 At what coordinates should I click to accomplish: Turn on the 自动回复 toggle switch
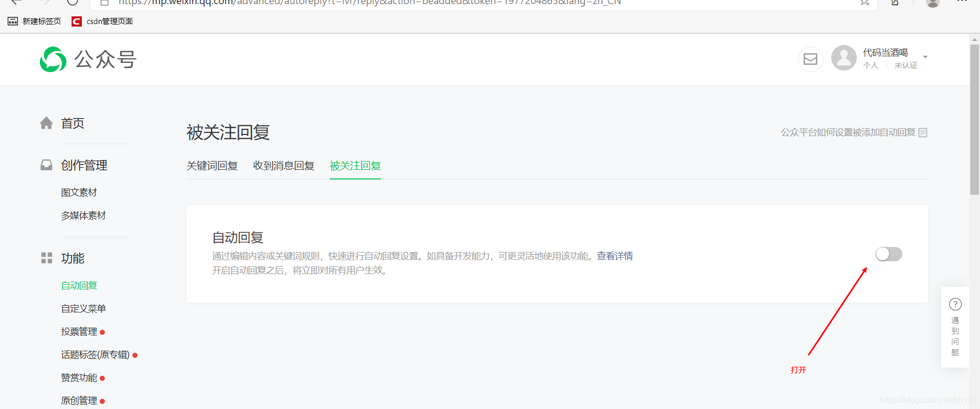tap(888, 254)
